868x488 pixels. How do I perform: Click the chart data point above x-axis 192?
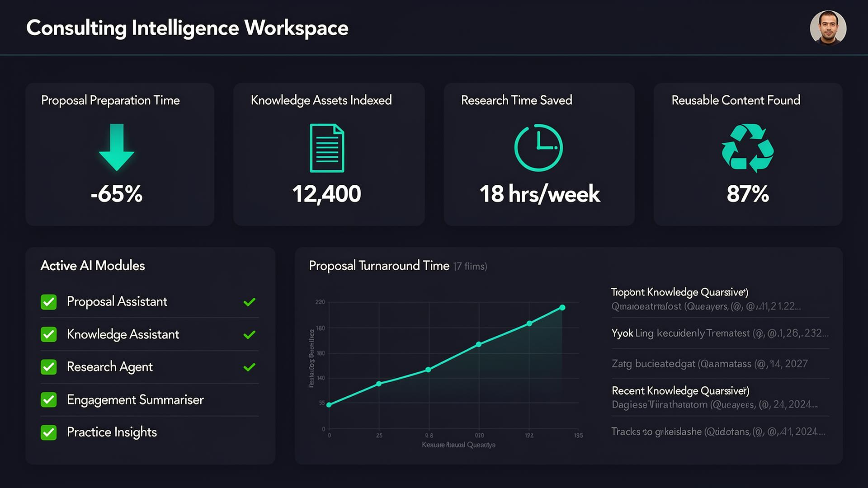529,324
